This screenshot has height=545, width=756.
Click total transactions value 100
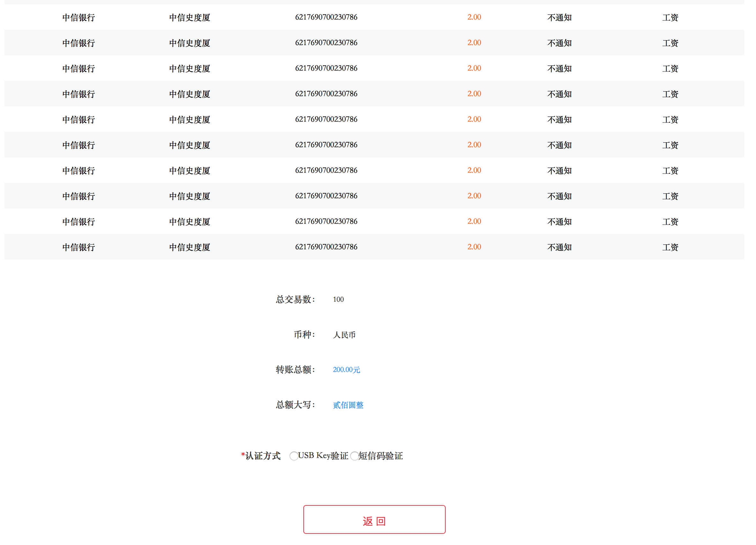coord(338,299)
